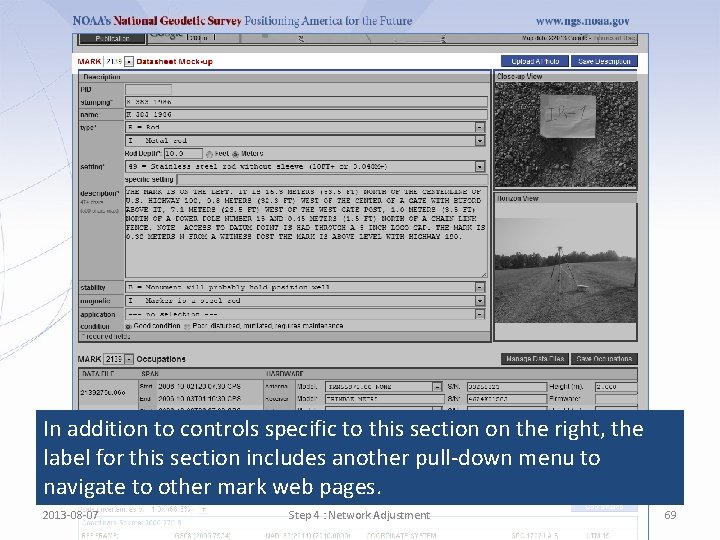Click the Rod Depth input field
The image size is (720, 540).
[183, 153]
